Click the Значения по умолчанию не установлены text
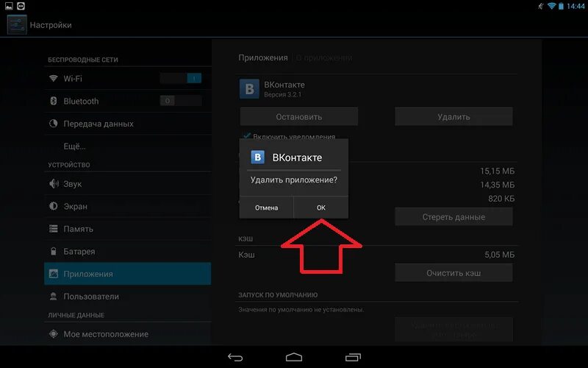 tap(301, 310)
